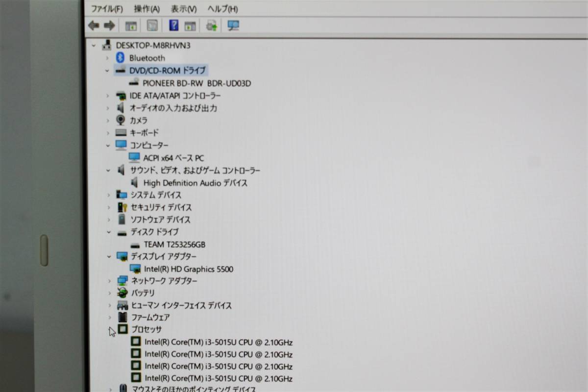This screenshot has height=392, width=588.
Task: Click the ソフトウェア デバイス icon
Action: click(x=122, y=220)
